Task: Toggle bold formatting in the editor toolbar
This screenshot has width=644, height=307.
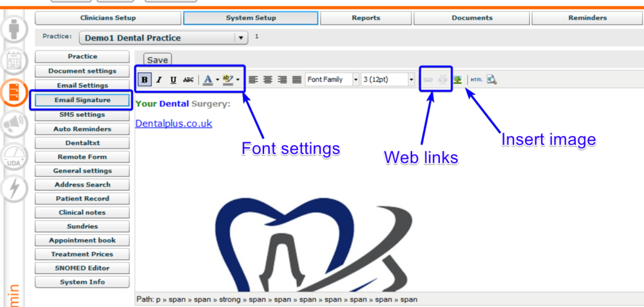Action: point(145,79)
